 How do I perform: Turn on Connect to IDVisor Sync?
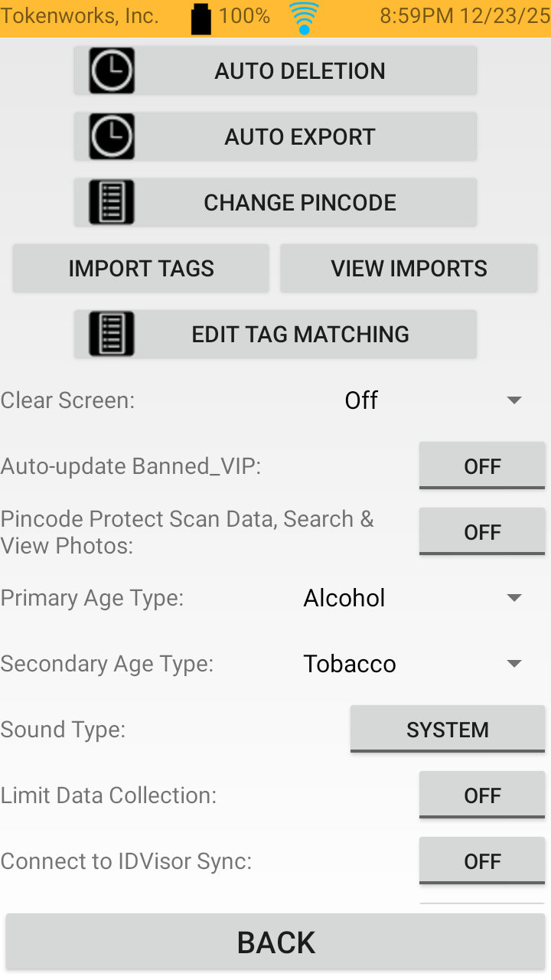point(481,861)
